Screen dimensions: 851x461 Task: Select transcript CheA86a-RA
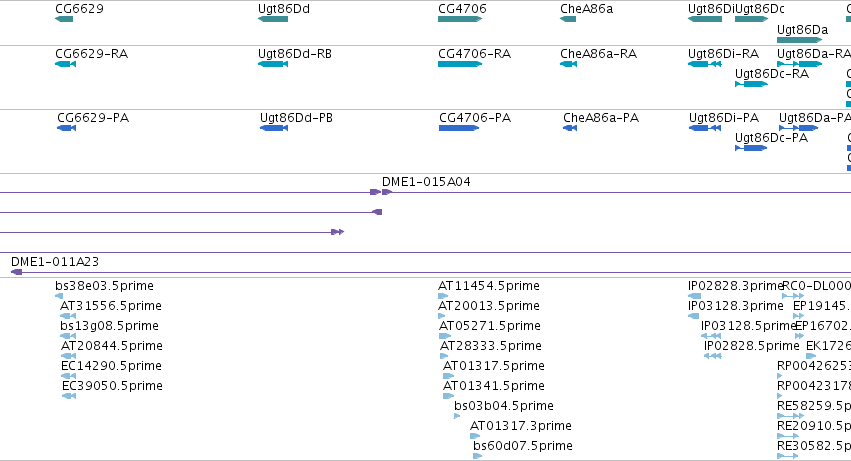[599, 54]
